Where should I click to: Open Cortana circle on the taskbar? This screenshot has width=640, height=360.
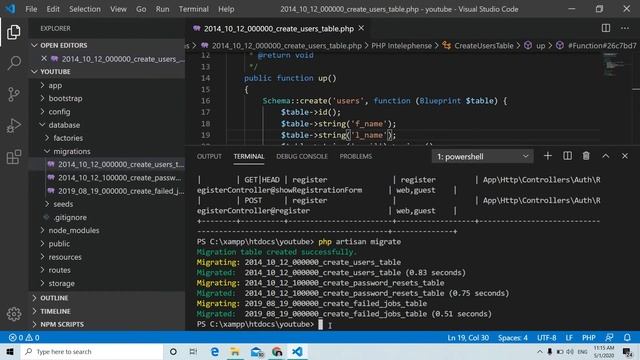(x=173, y=351)
